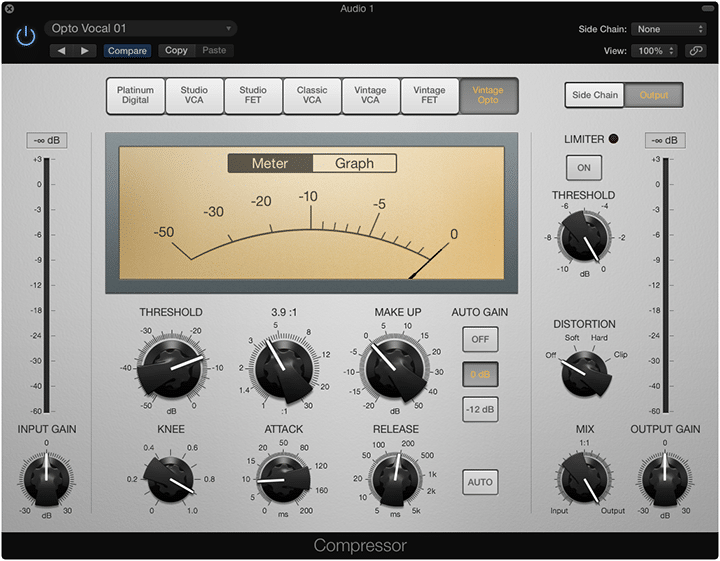The height and width of the screenshot is (561, 720).
Task: Toggle the plugin power bypass button
Action: (x=26, y=36)
